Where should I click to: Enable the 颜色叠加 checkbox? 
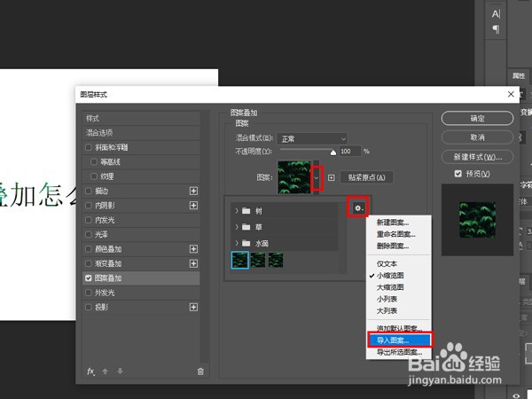pos(89,249)
